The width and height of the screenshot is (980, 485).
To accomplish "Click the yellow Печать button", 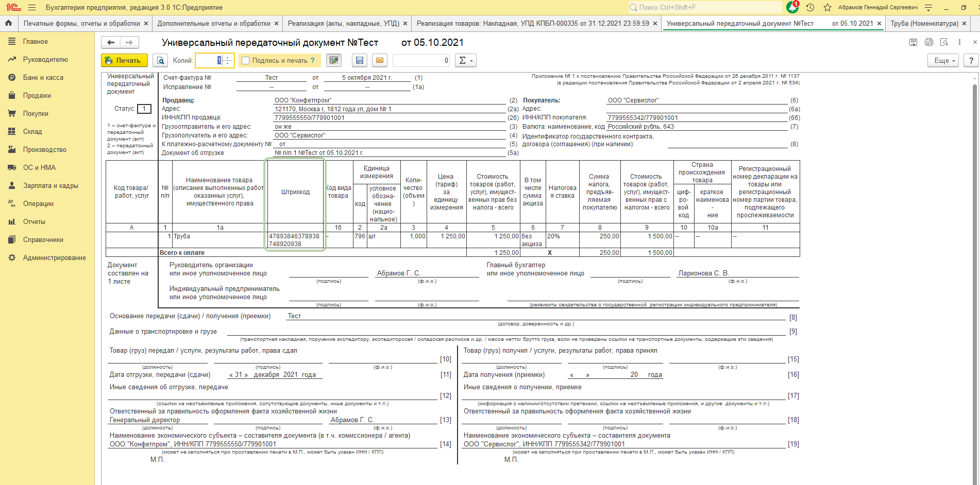I will (124, 60).
